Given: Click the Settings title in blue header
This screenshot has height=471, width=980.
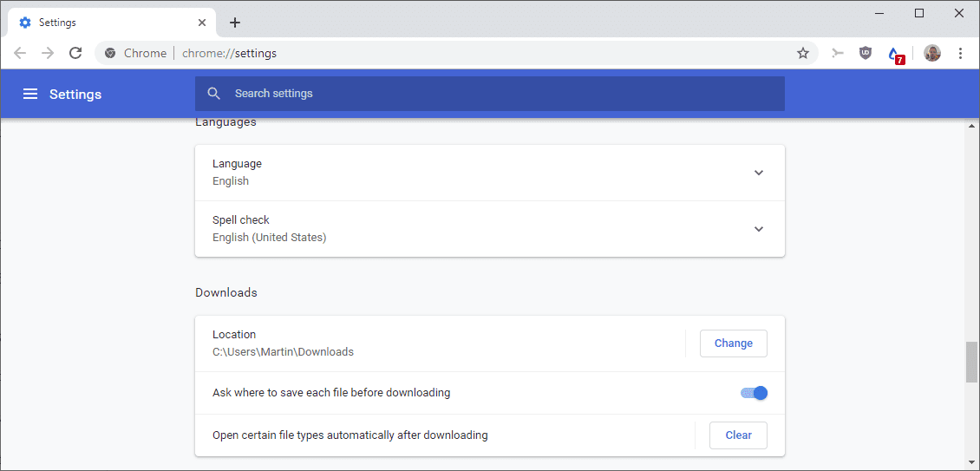Looking at the screenshot, I should click(x=75, y=95).
